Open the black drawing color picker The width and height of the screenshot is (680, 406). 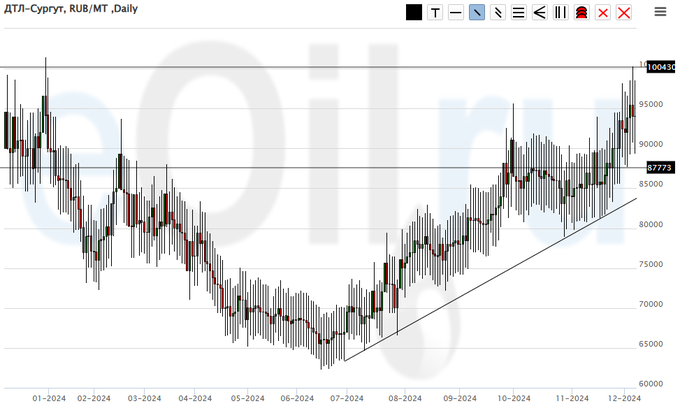pyautogui.click(x=414, y=12)
